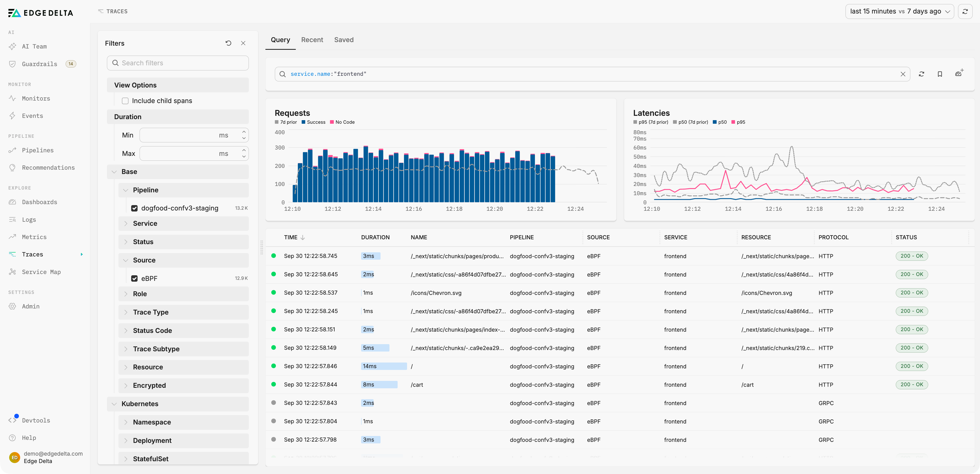Refresh page data top-right button
This screenshot has height=474, width=980.
click(x=965, y=11)
